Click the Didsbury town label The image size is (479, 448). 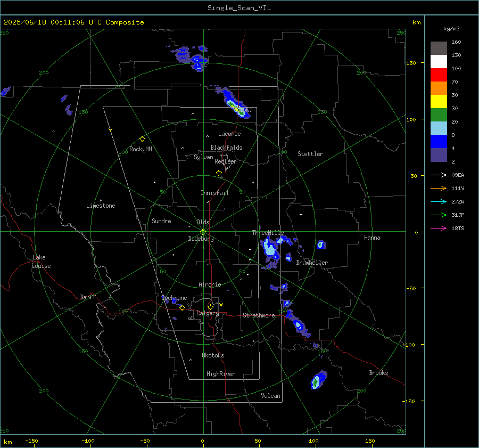coord(201,239)
